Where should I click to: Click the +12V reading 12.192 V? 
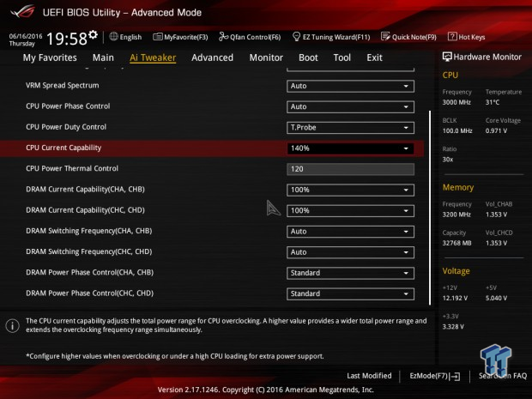[455, 298]
